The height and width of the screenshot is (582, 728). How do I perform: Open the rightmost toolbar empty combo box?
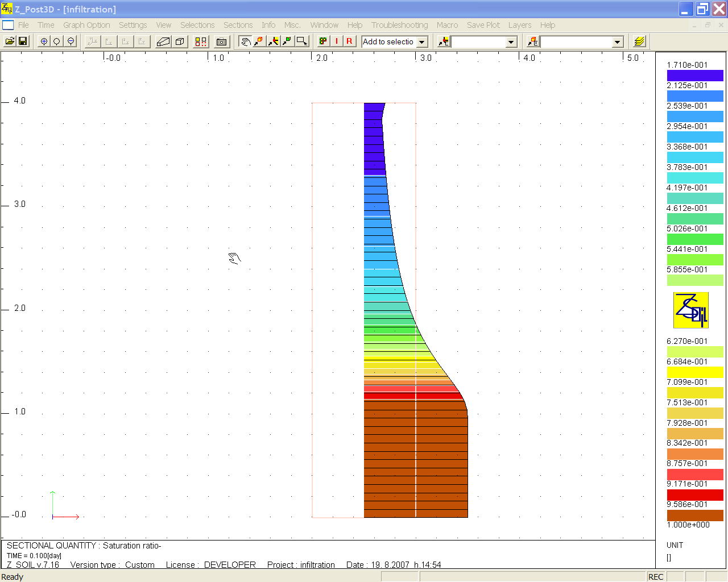coord(617,42)
